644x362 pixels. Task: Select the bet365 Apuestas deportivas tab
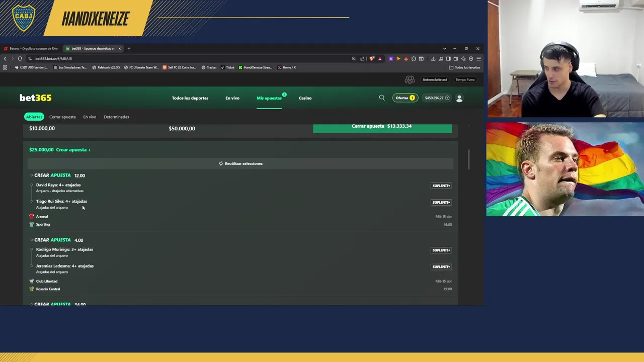[93, 48]
